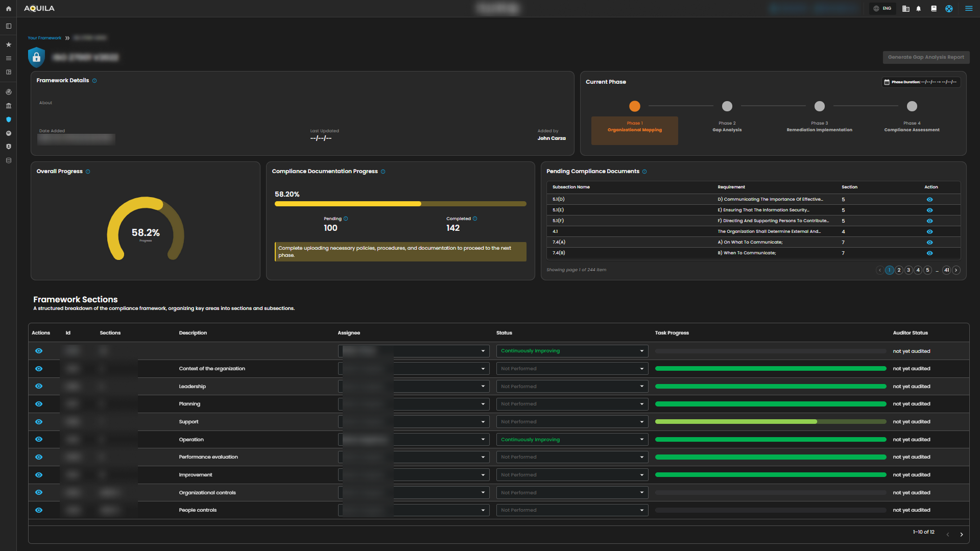Open the documentation book icon
The image size is (980, 551).
[x=934, y=9]
